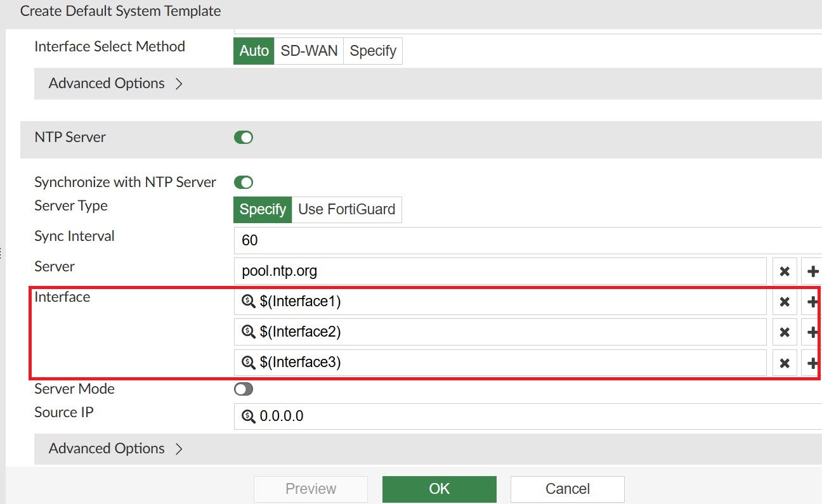Viewport: 822px width, 504px height.
Task: Click metadata variable icon in Source IP field
Action: [249, 417]
